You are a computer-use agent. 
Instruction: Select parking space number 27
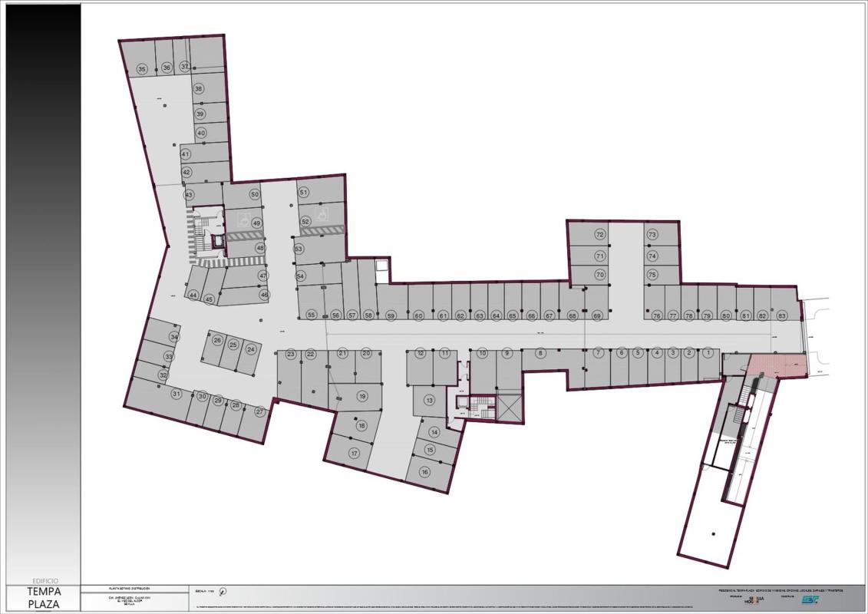pyautogui.click(x=259, y=412)
